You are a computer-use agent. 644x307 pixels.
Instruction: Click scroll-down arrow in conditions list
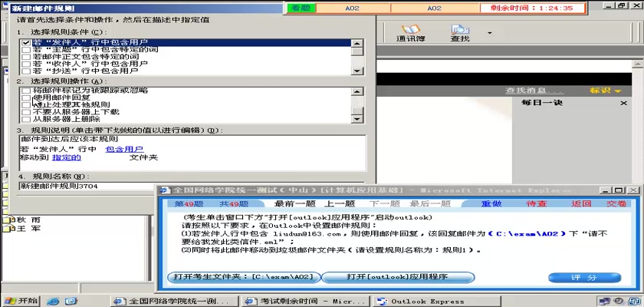tap(357, 71)
